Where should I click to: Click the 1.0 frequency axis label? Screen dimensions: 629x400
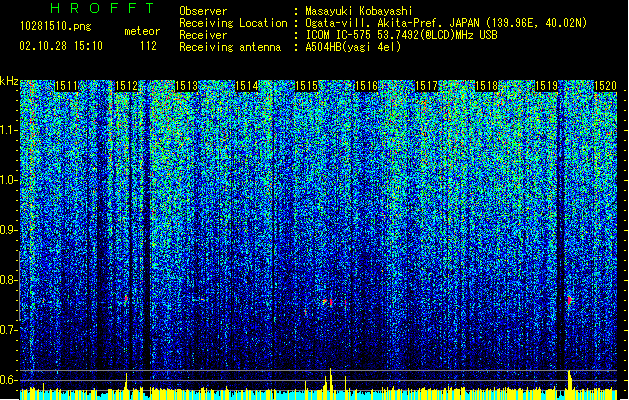[x=9, y=180]
